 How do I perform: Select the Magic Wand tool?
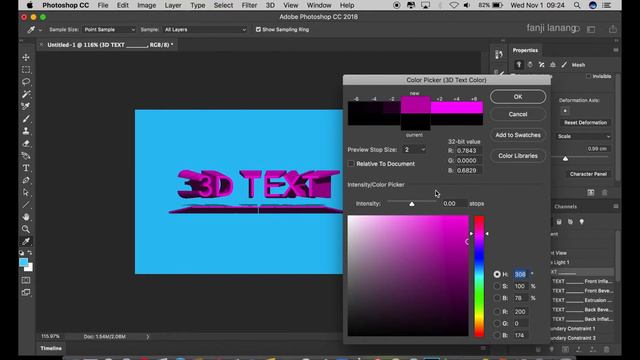point(26,94)
